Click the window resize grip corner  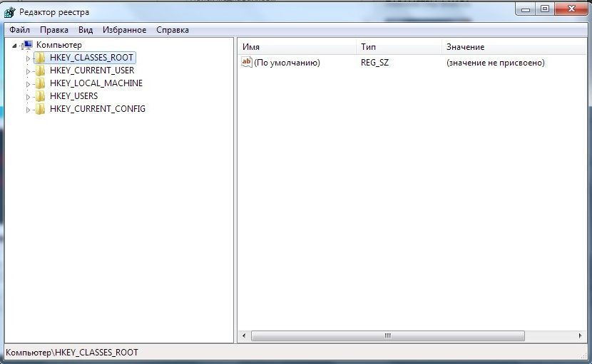pyautogui.click(x=583, y=355)
